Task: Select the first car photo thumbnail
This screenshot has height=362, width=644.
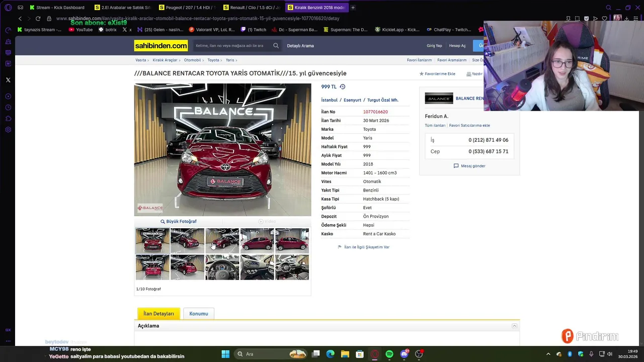Action: [x=152, y=240]
